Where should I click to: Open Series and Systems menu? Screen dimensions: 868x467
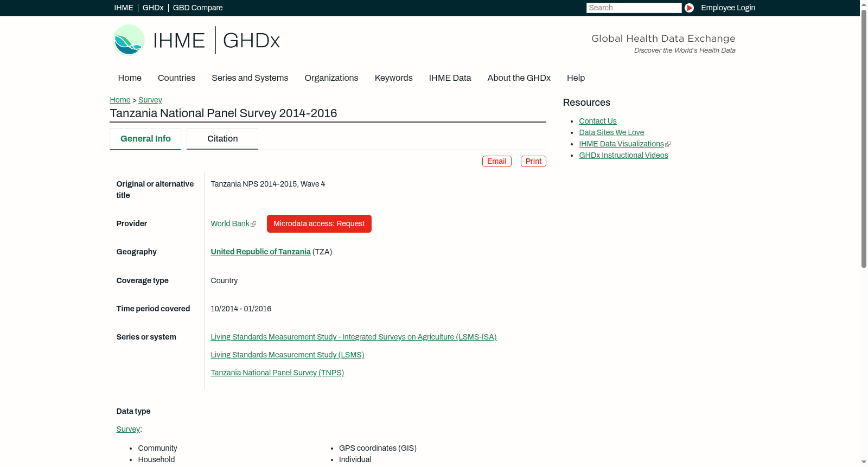tap(250, 78)
